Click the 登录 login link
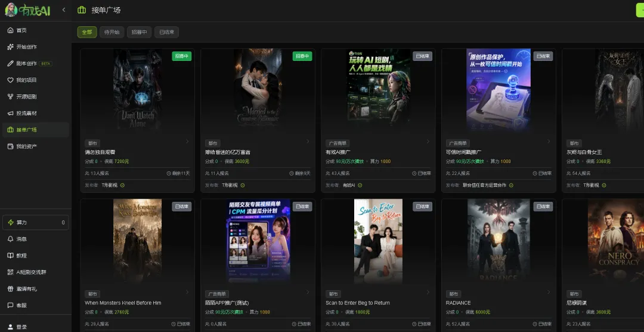 [x=35, y=327]
